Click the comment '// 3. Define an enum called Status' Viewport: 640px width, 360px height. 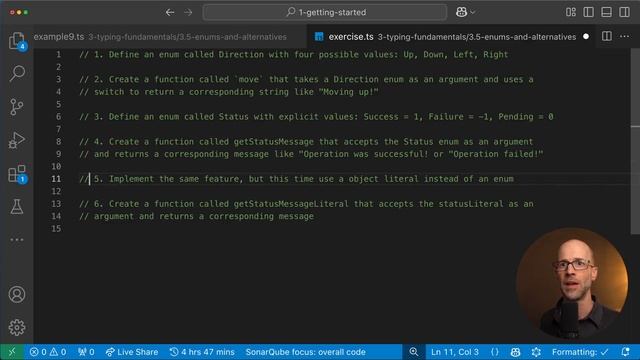164,117
